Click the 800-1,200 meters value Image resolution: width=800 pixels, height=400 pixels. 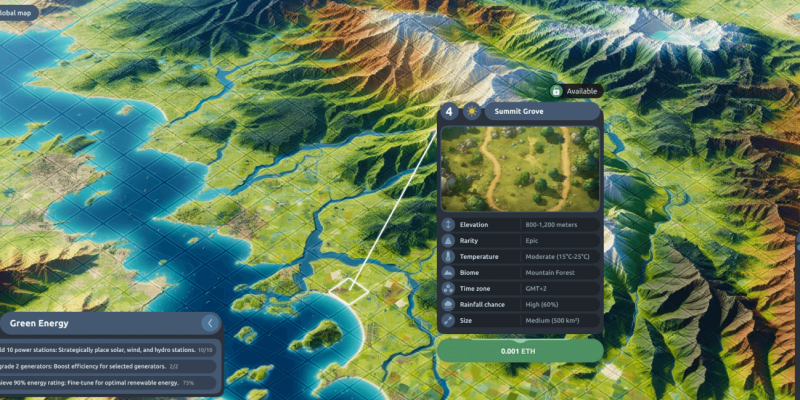point(551,224)
